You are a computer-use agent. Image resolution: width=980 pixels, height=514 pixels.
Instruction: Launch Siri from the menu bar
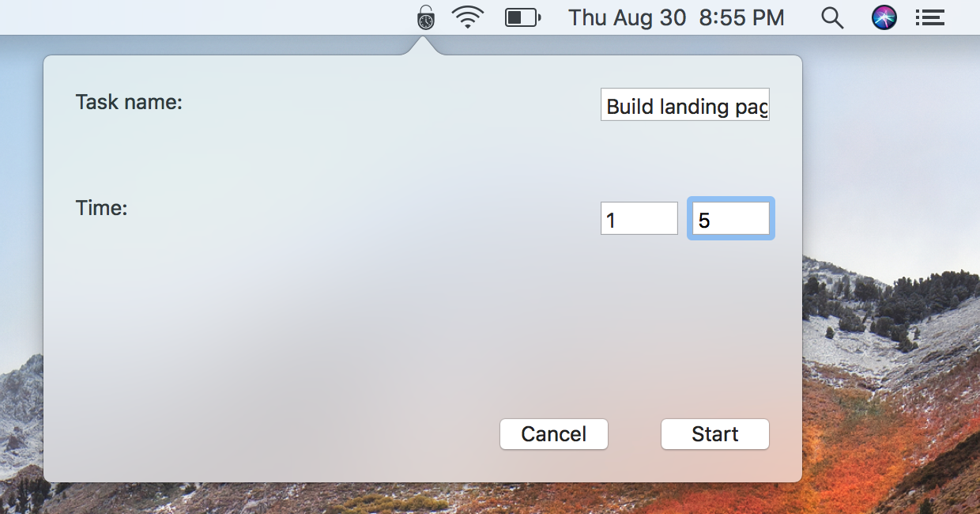884,17
